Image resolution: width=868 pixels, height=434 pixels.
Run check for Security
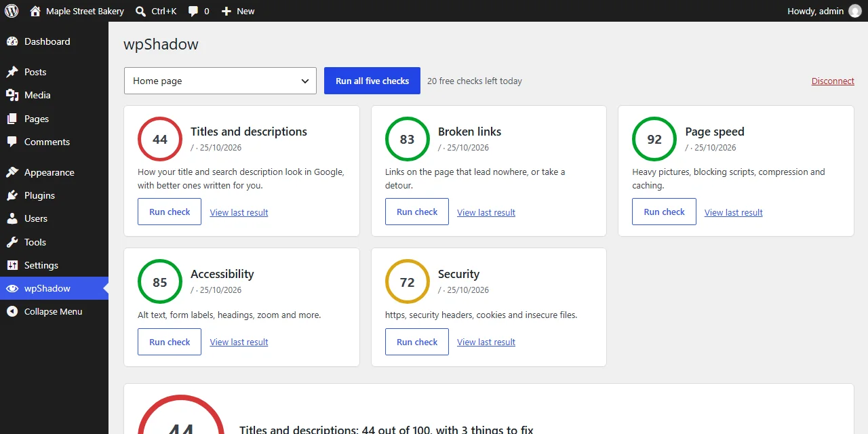(x=417, y=342)
